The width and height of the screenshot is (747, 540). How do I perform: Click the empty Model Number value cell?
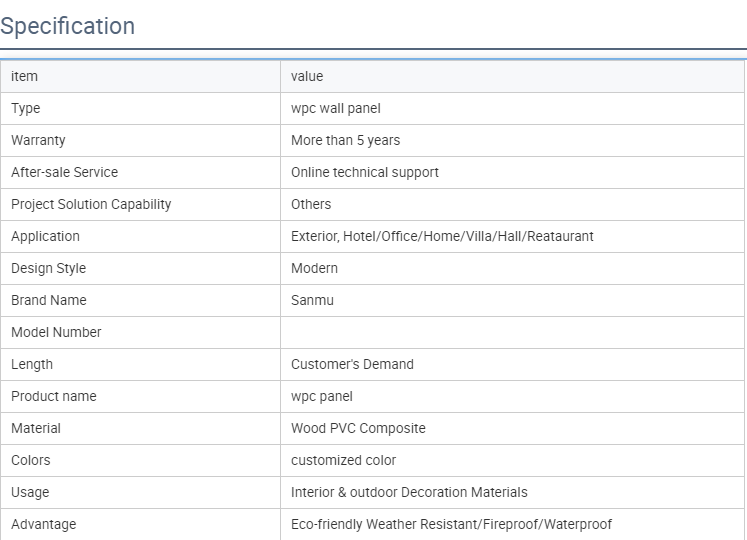pyautogui.click(x=512, y=332)
